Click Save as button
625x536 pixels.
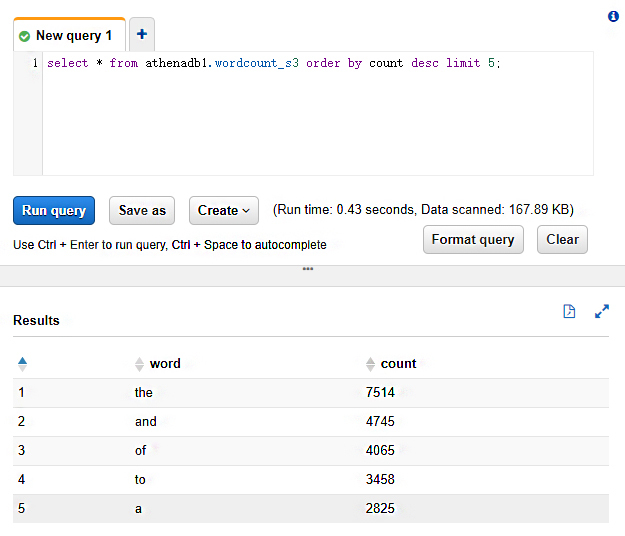point(142,210)
